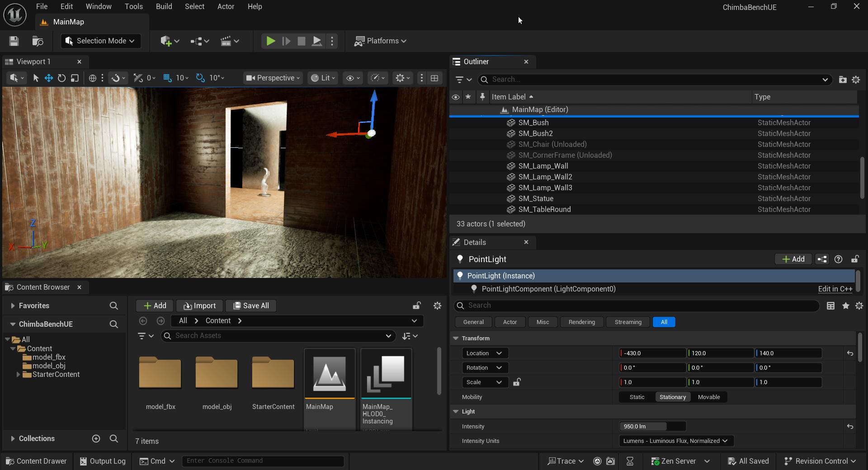Click the Import button in Content Browser
Image resolution: width=868 pixels, height=470 pixels.
(x=199, y=306)
